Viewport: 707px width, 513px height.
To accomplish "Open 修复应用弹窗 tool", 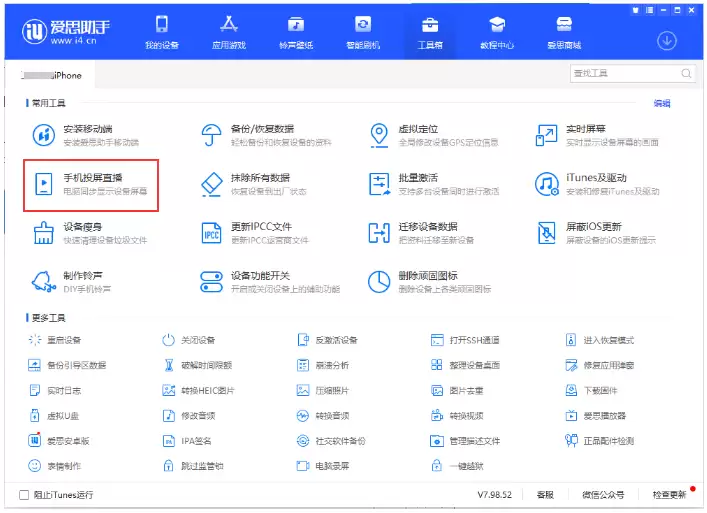I will click(x=600, y=365).
